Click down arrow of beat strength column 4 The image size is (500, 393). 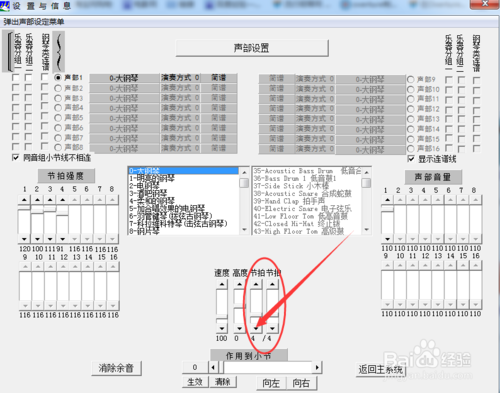pyautogui.click(x=63, y=239)
